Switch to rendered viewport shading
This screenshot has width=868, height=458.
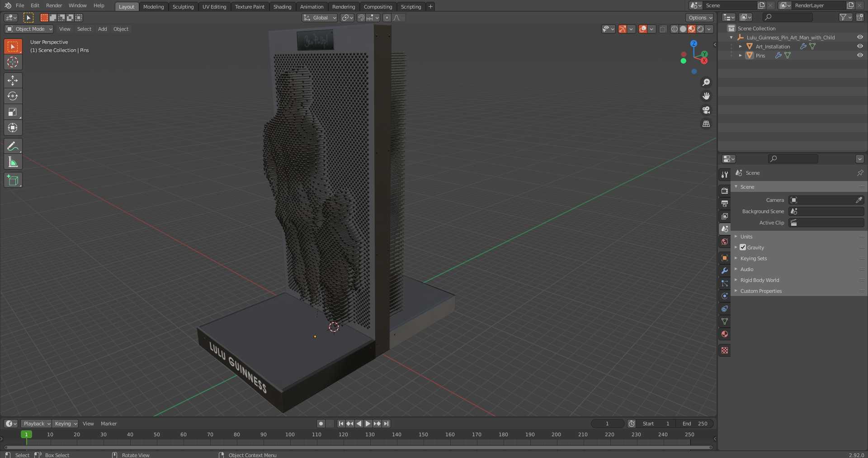click(x=700, y=29)
